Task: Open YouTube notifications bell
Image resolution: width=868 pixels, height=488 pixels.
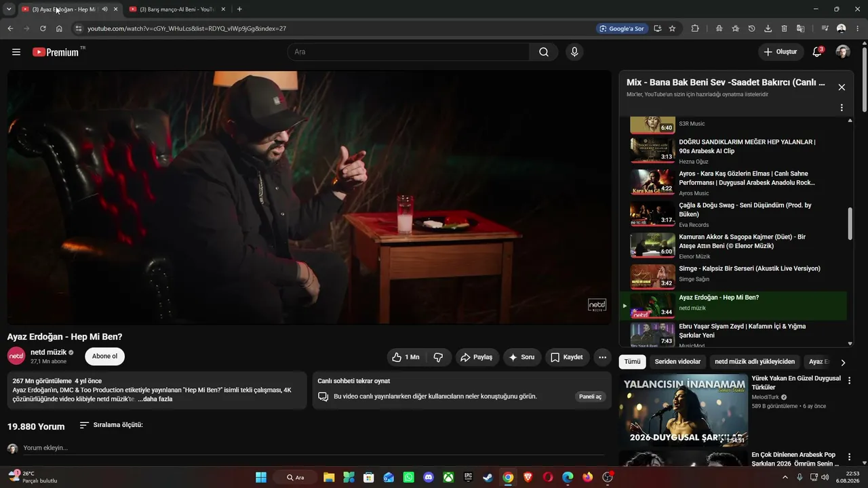Action: [817, 52]
